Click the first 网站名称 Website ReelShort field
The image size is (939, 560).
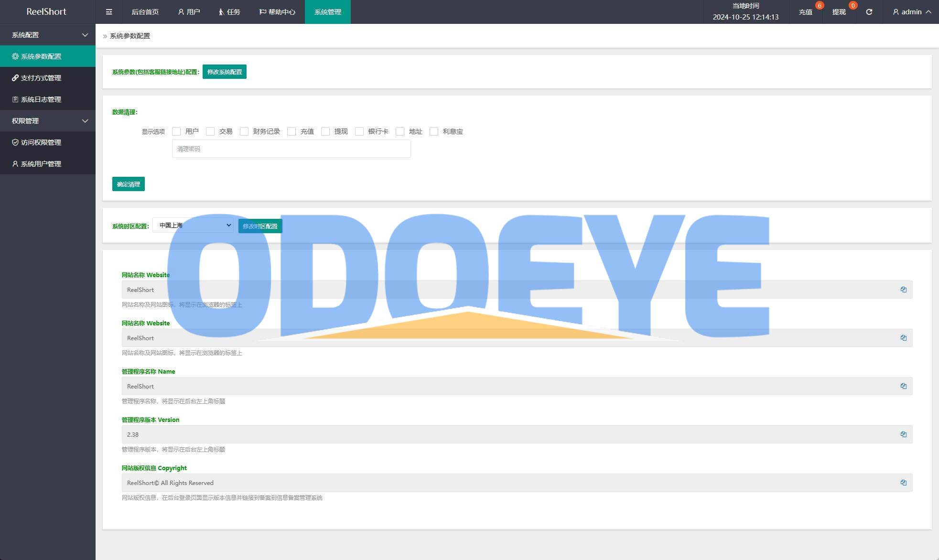(x=517, y=290)
